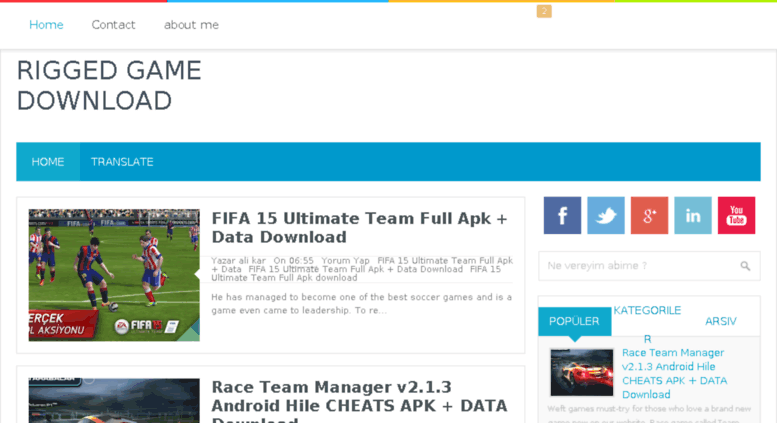The image size is (777, 423).
Task: Click the 'Yorum Yap' comment link
Action: tap(345, 261)
